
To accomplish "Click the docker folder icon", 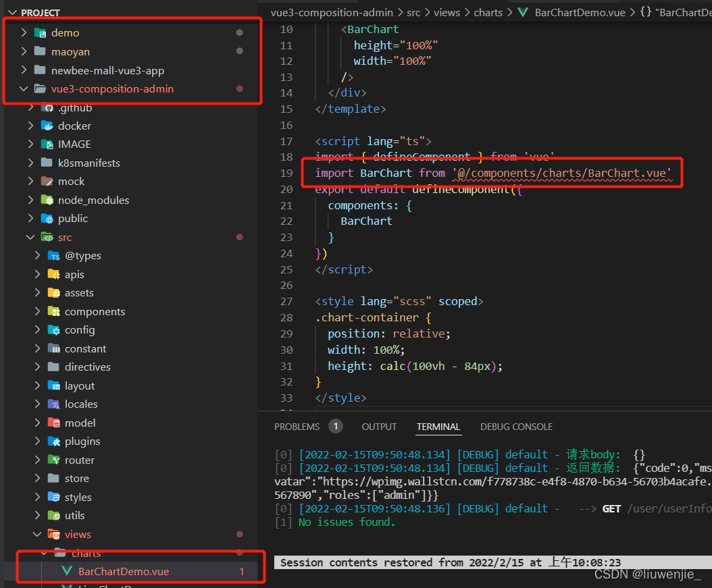I will click(x=47, y=126).
